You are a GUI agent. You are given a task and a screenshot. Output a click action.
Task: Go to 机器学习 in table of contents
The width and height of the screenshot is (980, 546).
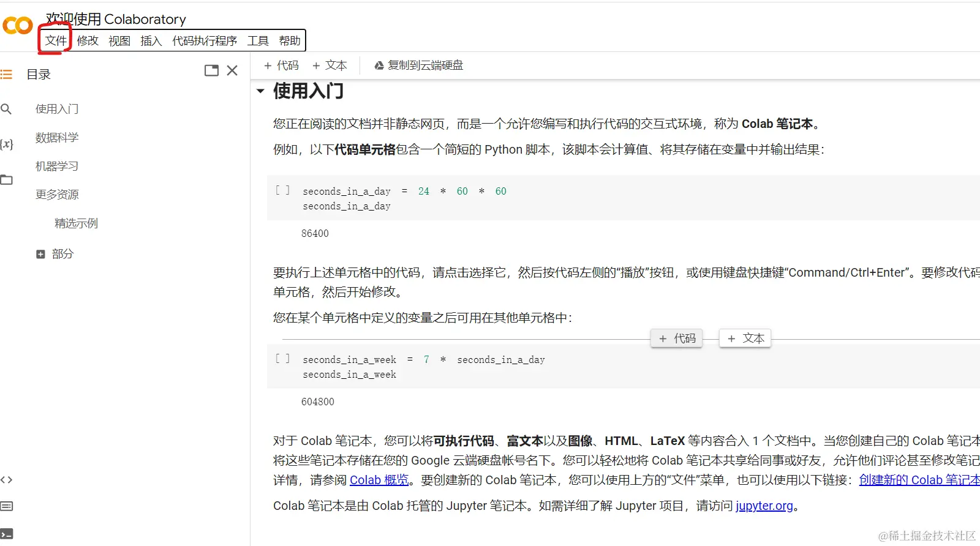coord(57,166)
